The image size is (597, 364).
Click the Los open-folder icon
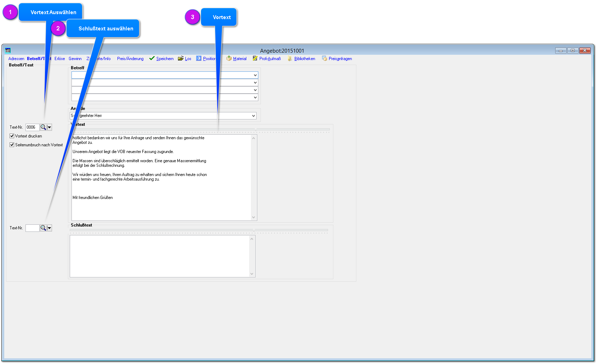180,58
